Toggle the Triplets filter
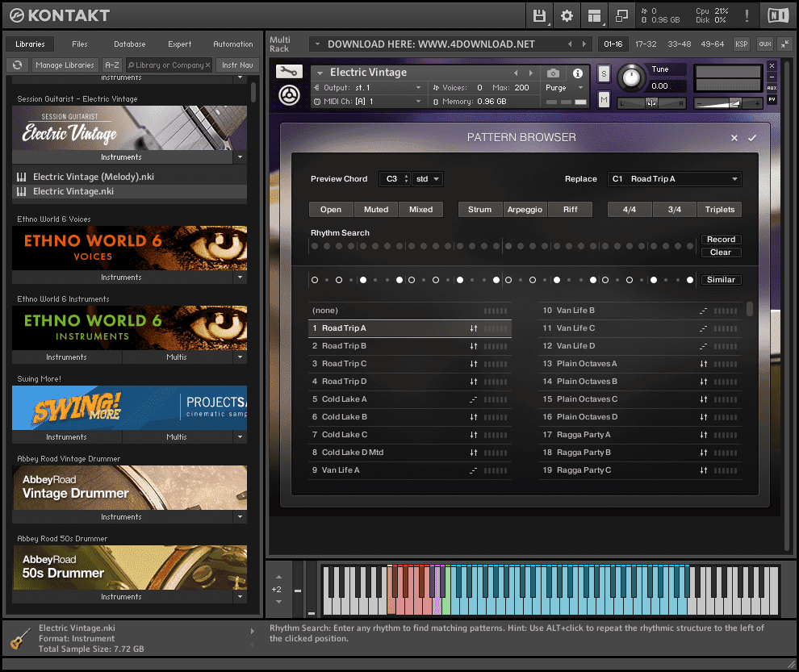 (720, 210)
